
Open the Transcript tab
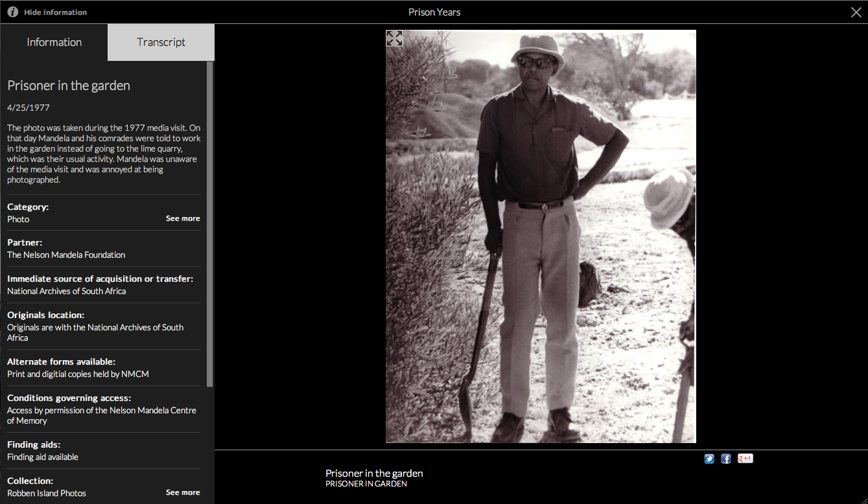161,42
